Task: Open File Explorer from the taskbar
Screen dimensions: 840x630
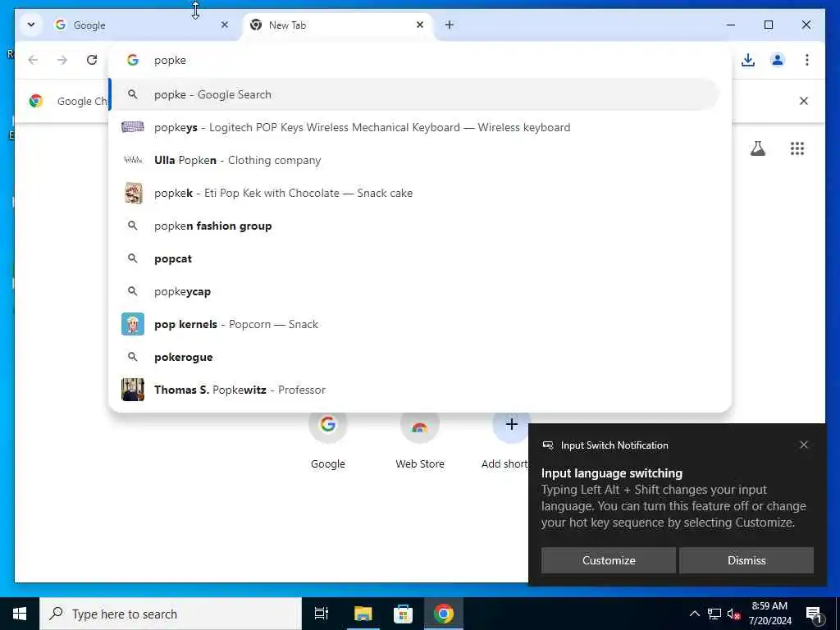Action: (363, 614)
